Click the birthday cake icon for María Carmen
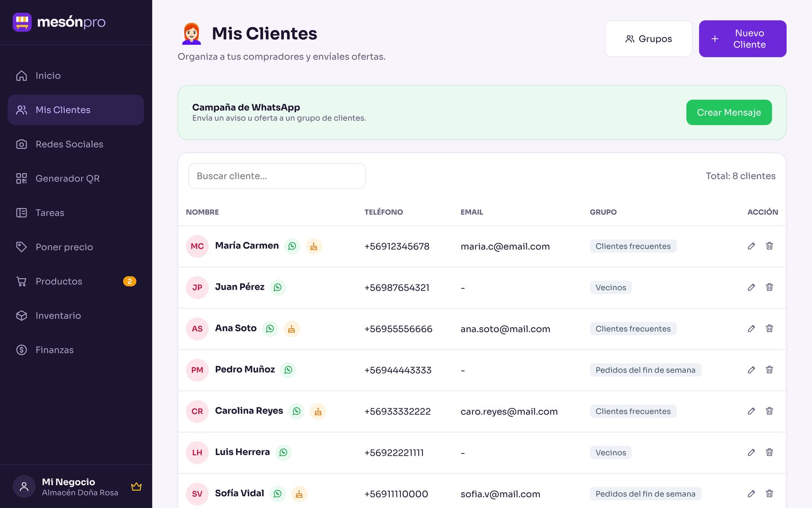This screenshot has height=508, width=812. point(314,246)
